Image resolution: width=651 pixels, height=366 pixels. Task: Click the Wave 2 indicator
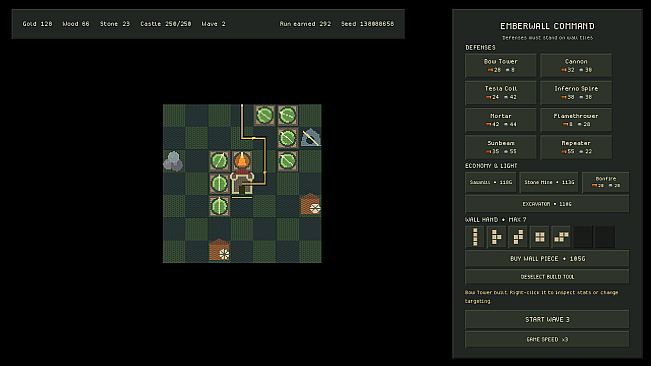click(x=213, y=24)
